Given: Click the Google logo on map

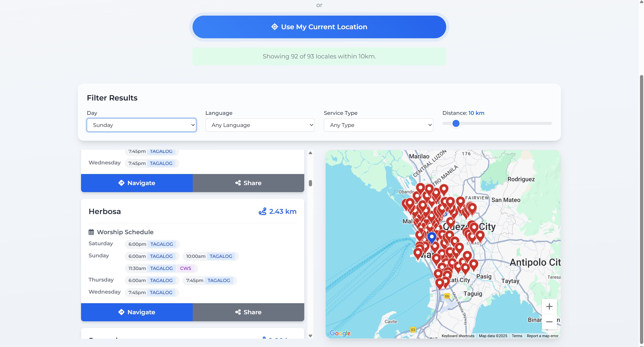Looking at the screenshot, I should point(340,333).
